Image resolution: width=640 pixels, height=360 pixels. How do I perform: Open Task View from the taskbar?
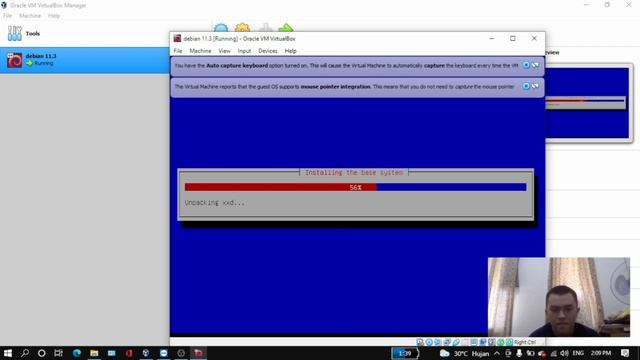(x=58, y=353)
